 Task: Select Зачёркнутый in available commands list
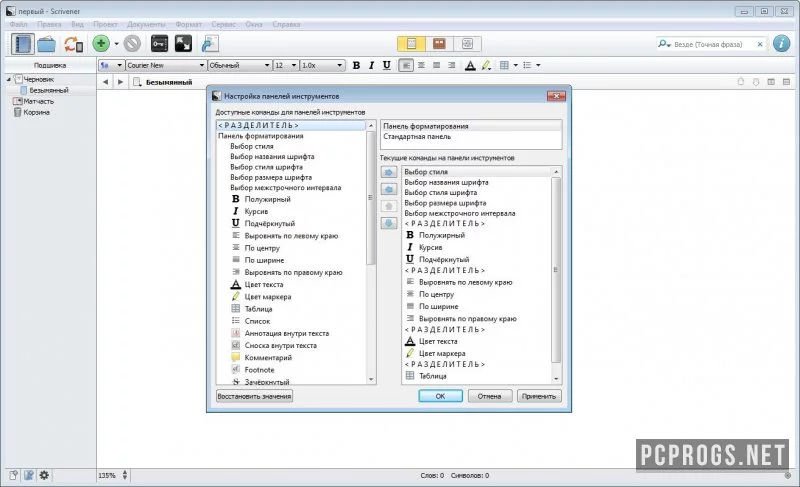(x=267, y=381)
